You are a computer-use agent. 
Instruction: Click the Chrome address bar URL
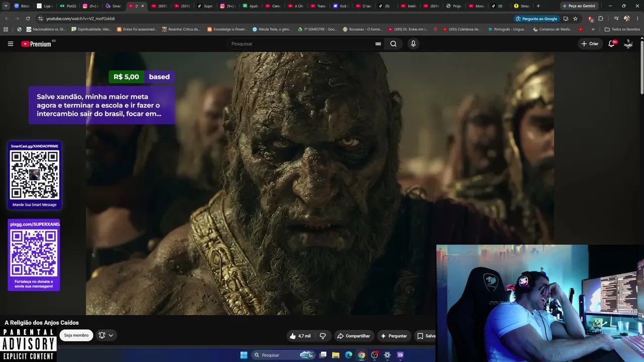[x=80, y=19]
